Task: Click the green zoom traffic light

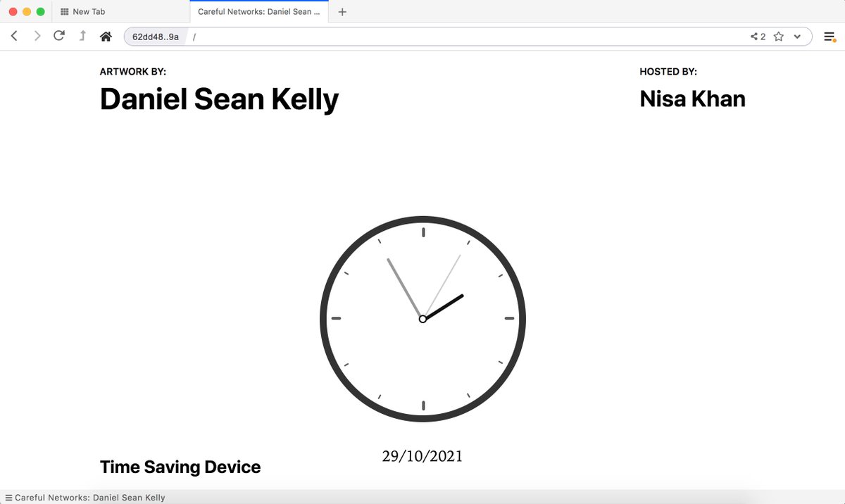Action: point(39,11)
